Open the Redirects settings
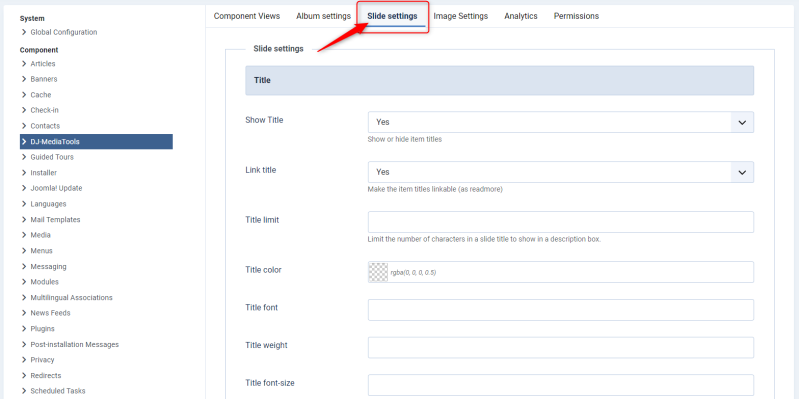This screenshot has width=800, height=399. tap(46, 376)
